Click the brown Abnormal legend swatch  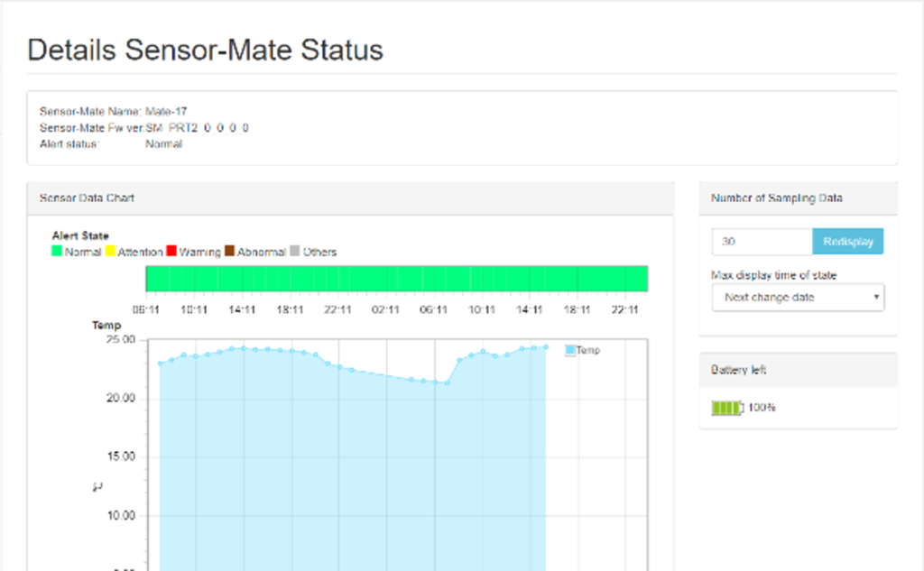pyautogui.click(x=229, y=252)
